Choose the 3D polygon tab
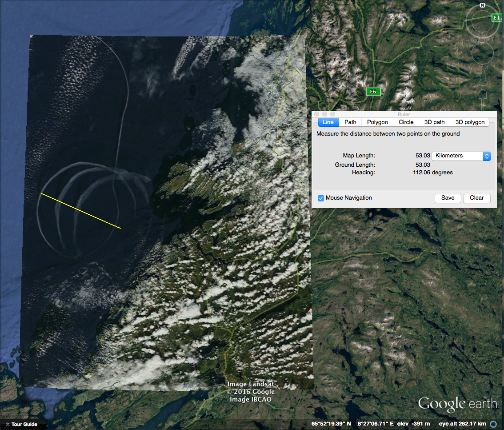The width and height of the screenshot is (504, 430). pos(470,122)
